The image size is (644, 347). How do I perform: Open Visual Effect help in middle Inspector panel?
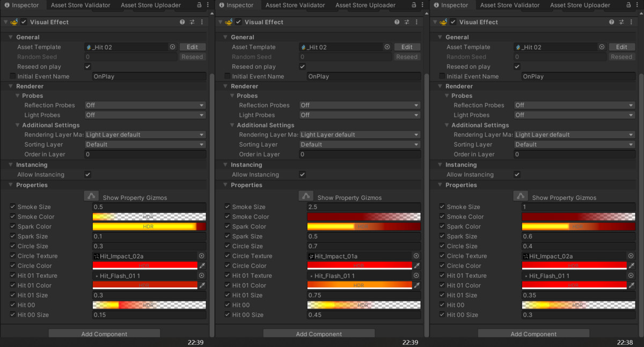point(397,22)
